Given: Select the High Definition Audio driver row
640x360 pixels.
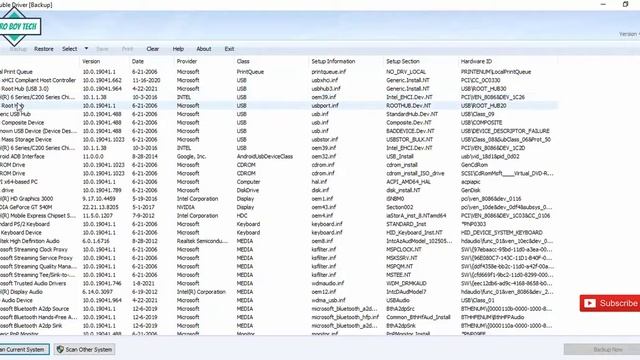Looking at the screenshot, I should coord(279,241).
